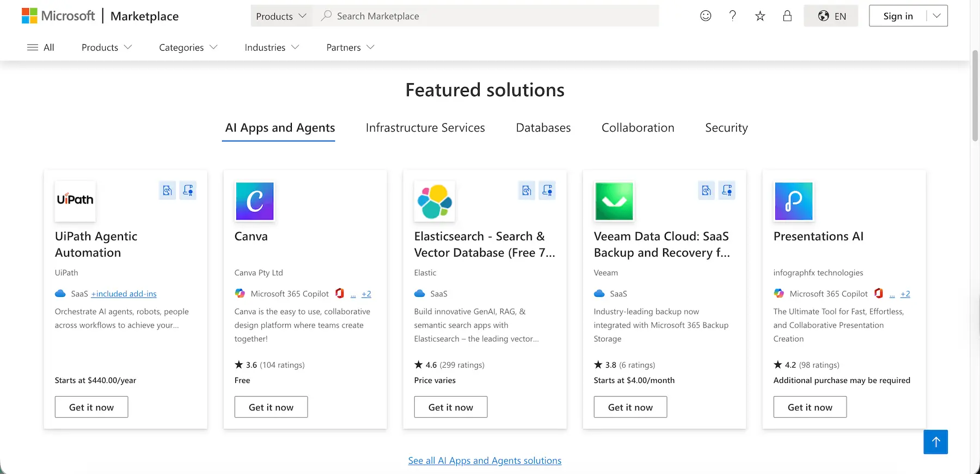980x474 pixels.
Task: Click second badge icon on UiPath card
Action: coord(188,191)
